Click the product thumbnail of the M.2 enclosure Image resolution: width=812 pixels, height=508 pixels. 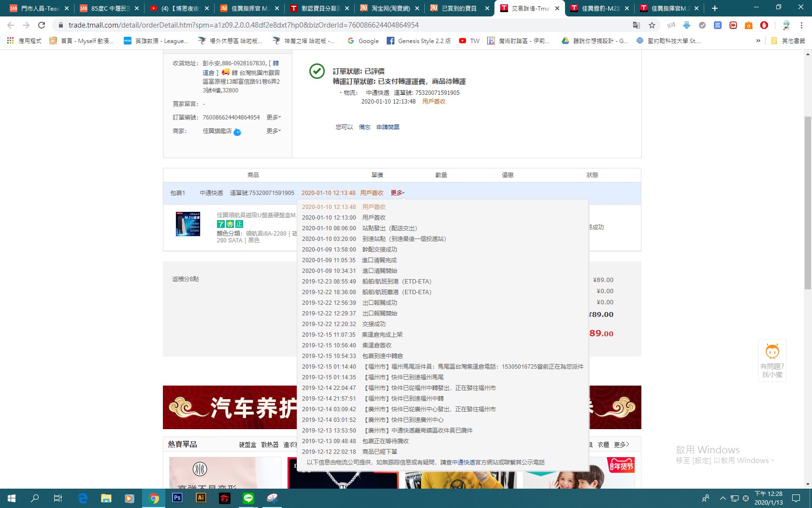[x=188, y=224]
